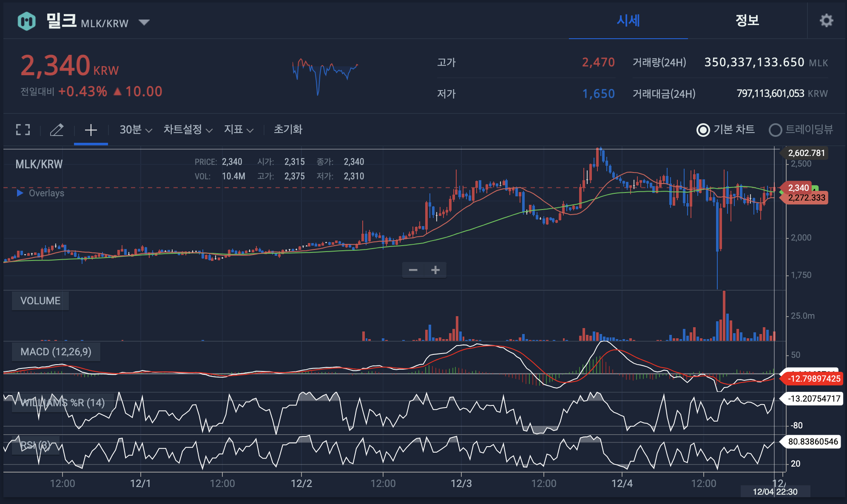Select the pencil drawing tool
847x504 pixels.
point(57,130)
